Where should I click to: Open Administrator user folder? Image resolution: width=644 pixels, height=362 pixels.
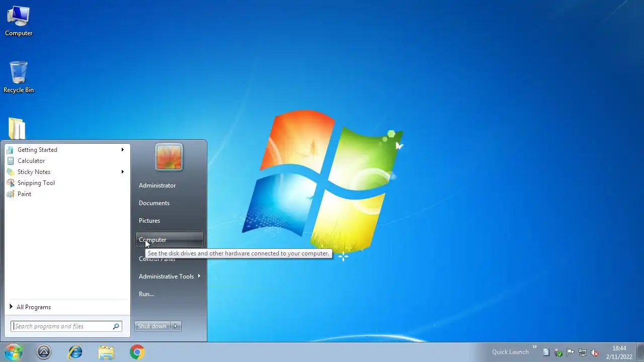(157, 186)
